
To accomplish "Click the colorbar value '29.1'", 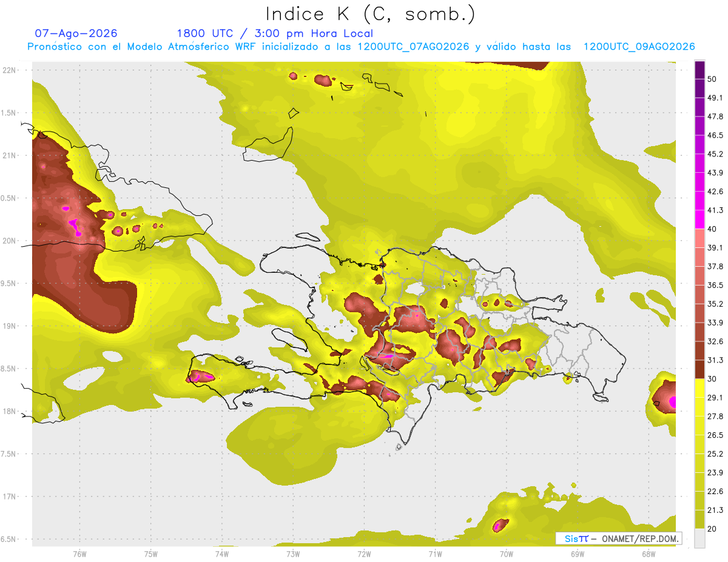I will pyautogui.click(x=715, y=397).
